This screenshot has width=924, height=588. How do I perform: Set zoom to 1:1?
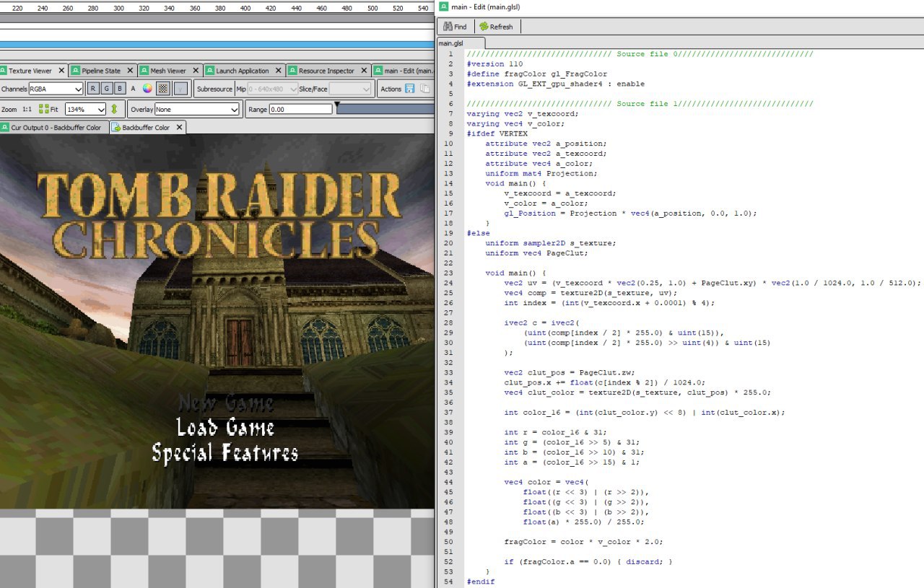(27, 109)
